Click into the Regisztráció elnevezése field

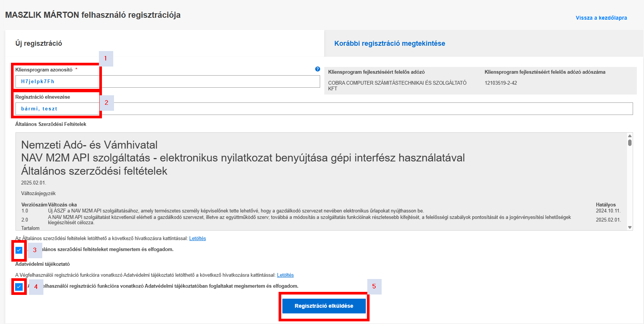tap(325, 109)
